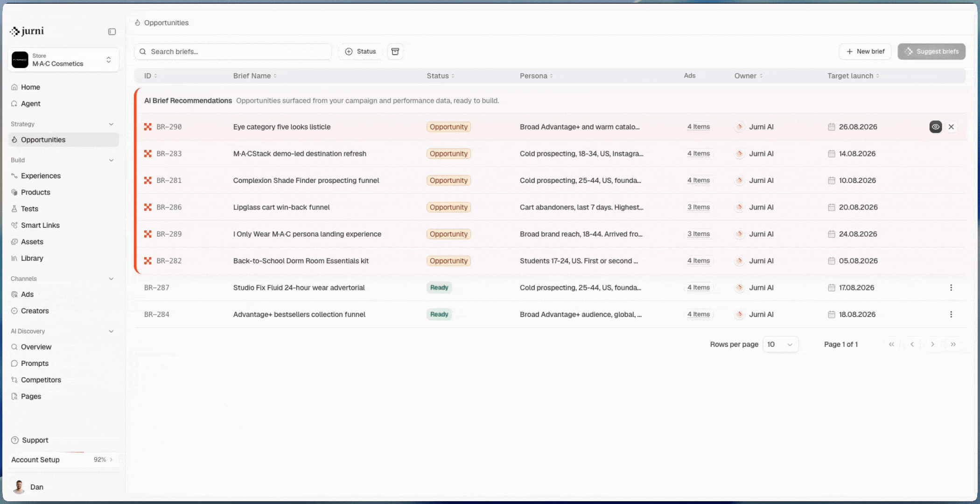The width and height of the screenshot is (980, 504).
Task: Open the Status filter
Action: [x=361, y=51]
